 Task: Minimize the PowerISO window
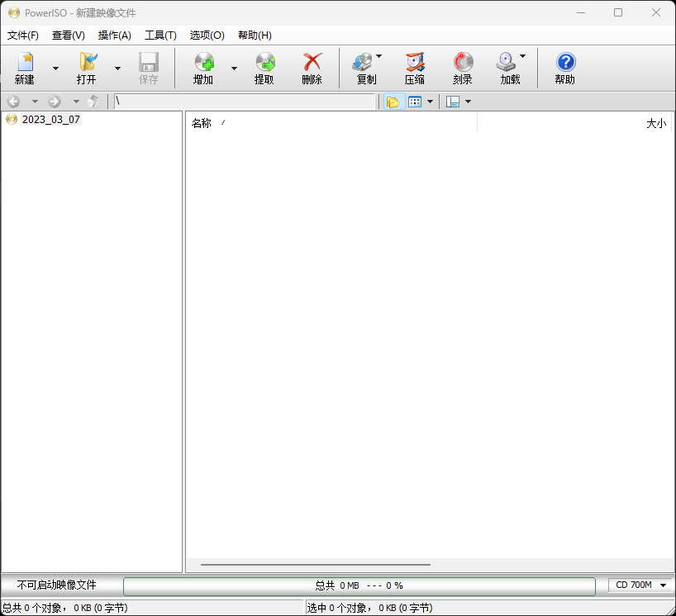[x=581, y=12]
